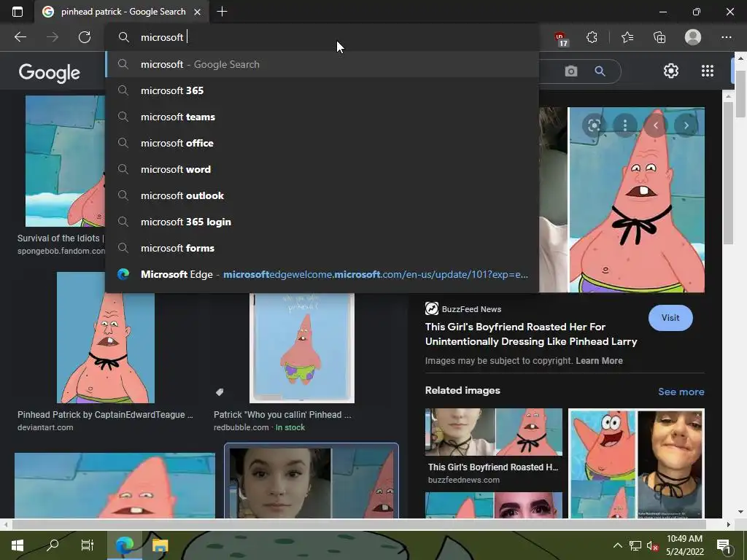Go back with the browser back arrow
This screenshot has width=747, height=560.
(x=20, y=37)
